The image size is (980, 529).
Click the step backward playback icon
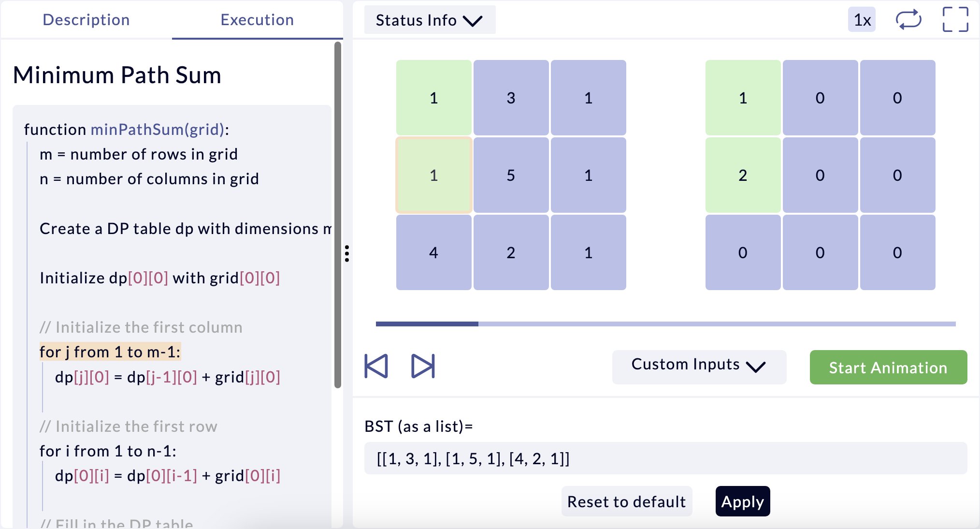(377, 366)
